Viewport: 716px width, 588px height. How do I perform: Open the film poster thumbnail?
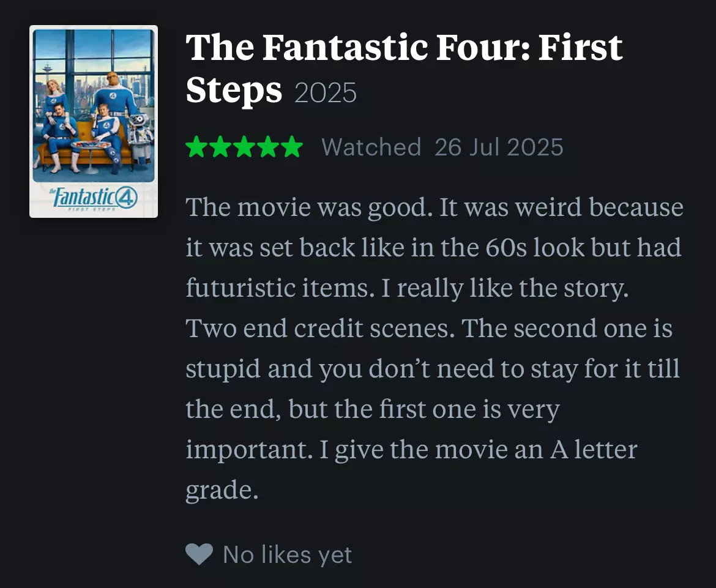pos(94,121)
